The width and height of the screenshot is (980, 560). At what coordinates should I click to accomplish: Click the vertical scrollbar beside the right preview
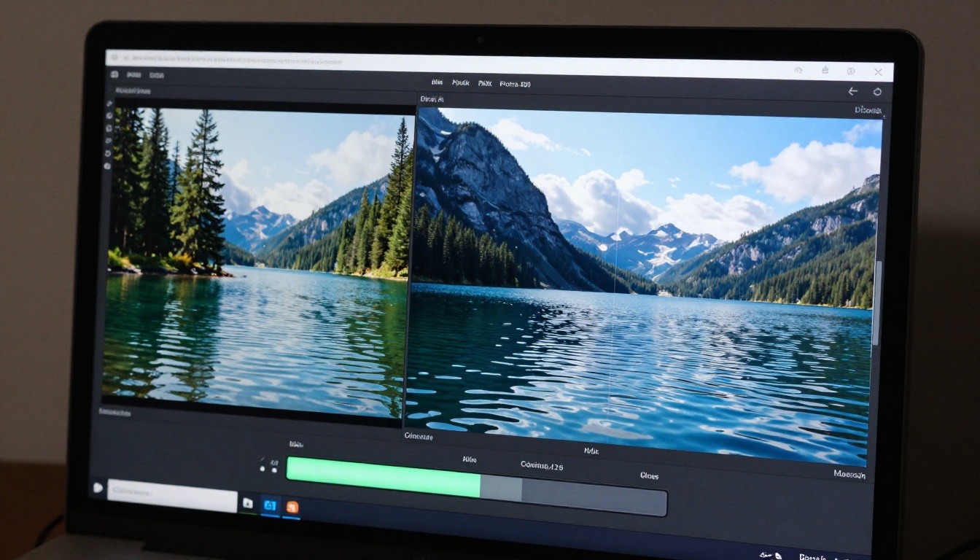coord(878,303)
